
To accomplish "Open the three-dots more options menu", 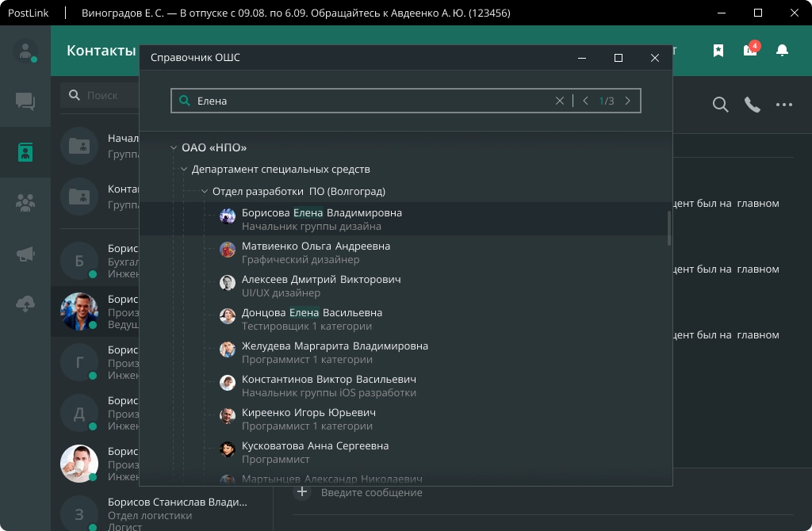I will pyautogui.click(x=784, y=105).
